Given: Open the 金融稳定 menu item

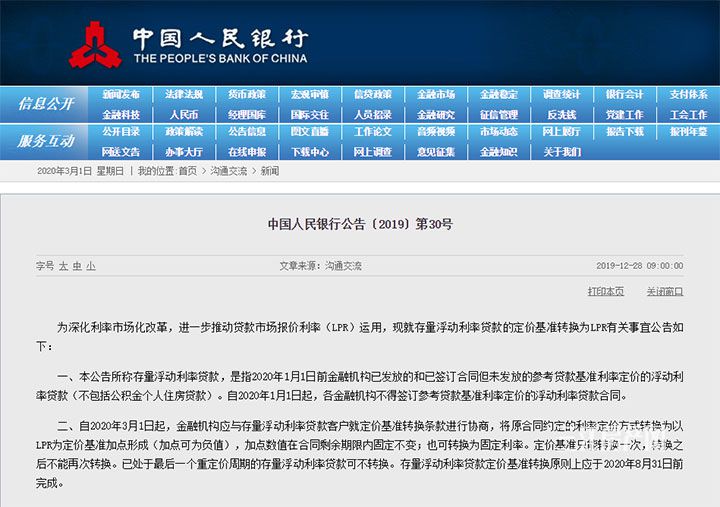Looking at the screenshot, I should point(499,95).
